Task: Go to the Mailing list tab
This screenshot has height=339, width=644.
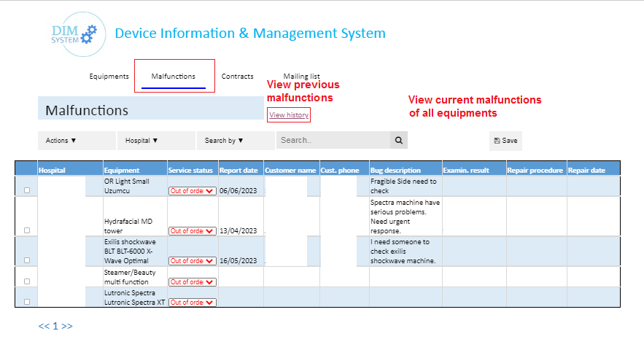Action: coord(301,77)
